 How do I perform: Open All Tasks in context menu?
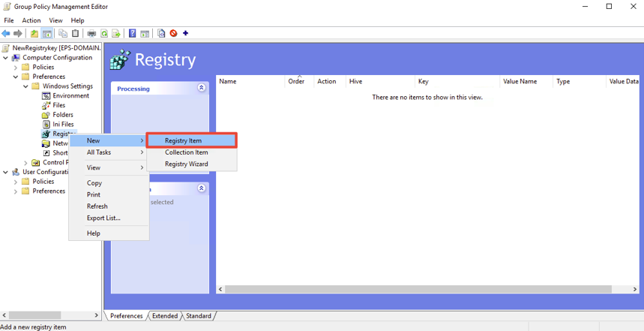(x=109, y=152)
